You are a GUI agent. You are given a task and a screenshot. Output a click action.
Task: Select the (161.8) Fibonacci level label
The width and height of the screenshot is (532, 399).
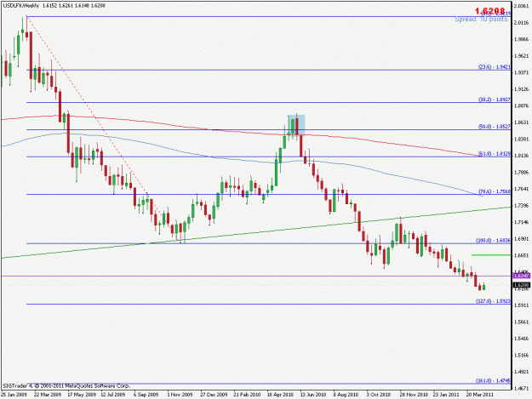(x=494, y=380)
